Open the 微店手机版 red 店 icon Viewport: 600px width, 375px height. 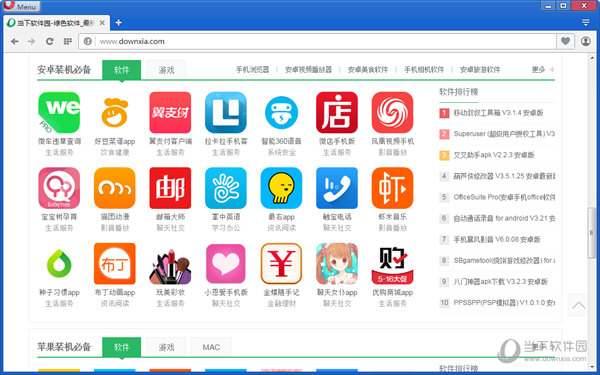coord(337,112)
